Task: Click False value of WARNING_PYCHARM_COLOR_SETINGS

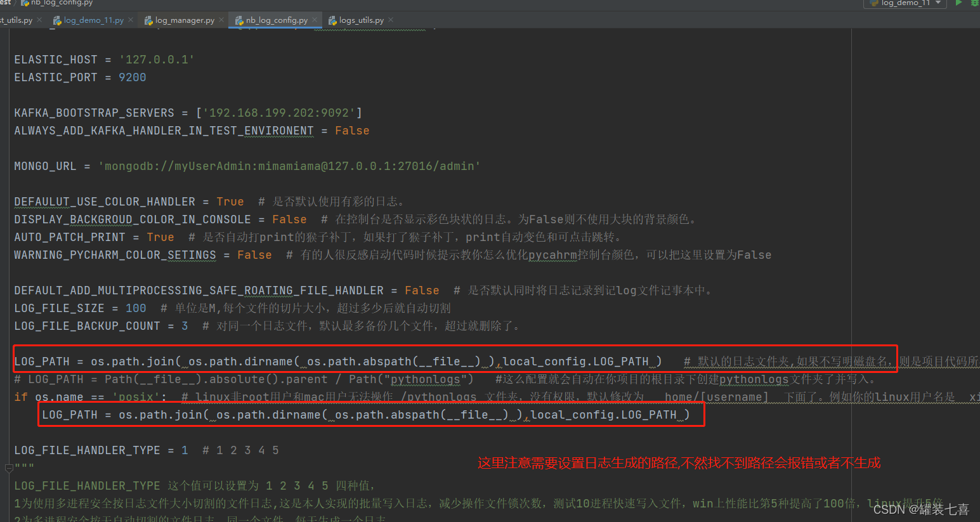Action: 254,255
